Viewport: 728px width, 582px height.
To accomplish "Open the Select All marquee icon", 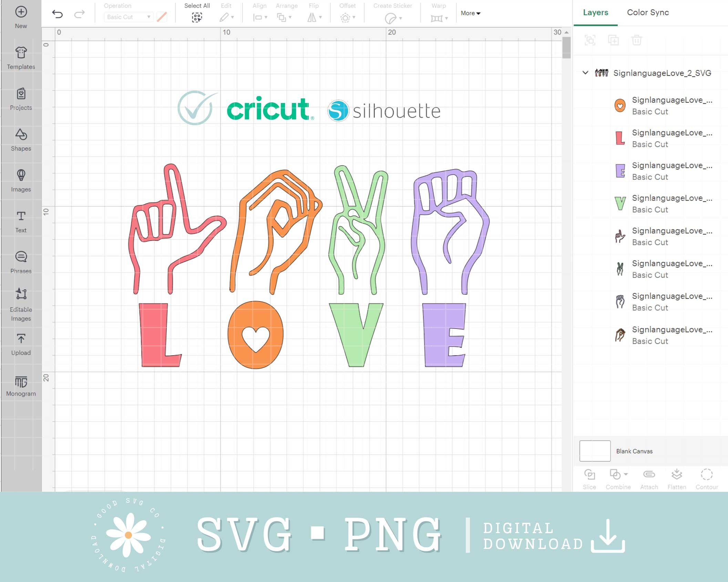I will pyautogui.click(x=197, y=16).
